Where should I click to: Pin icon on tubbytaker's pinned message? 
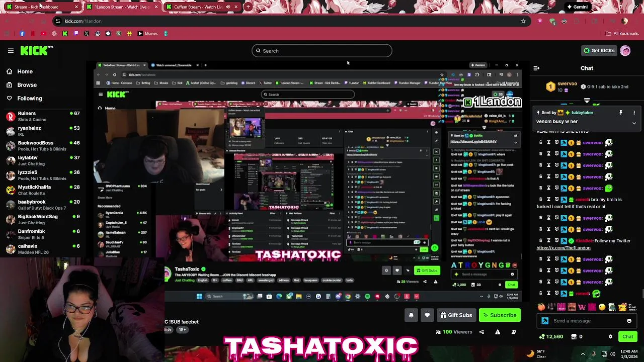point(621,113)
